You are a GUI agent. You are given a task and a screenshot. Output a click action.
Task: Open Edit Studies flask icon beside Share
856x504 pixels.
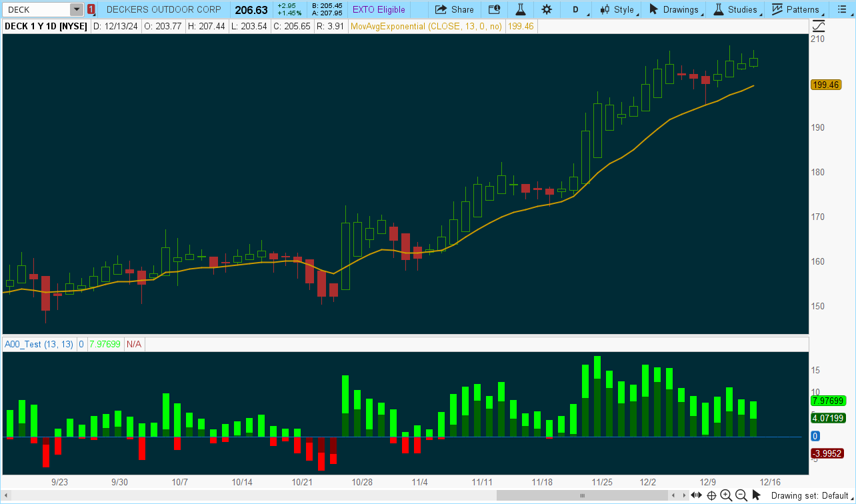[x=521, y=9]
